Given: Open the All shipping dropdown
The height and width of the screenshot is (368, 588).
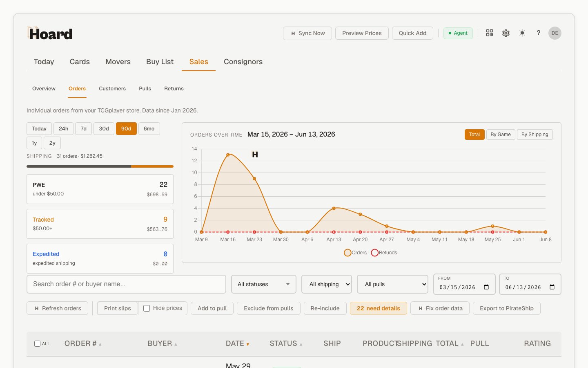Looking at the screenshot, I should click(327, 284).
